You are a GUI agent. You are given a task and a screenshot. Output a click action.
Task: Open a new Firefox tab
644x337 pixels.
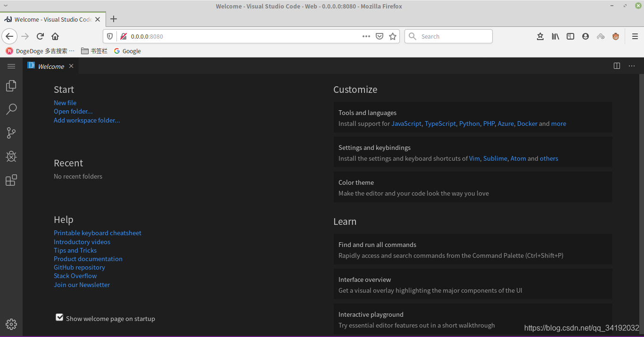(114, 19)
